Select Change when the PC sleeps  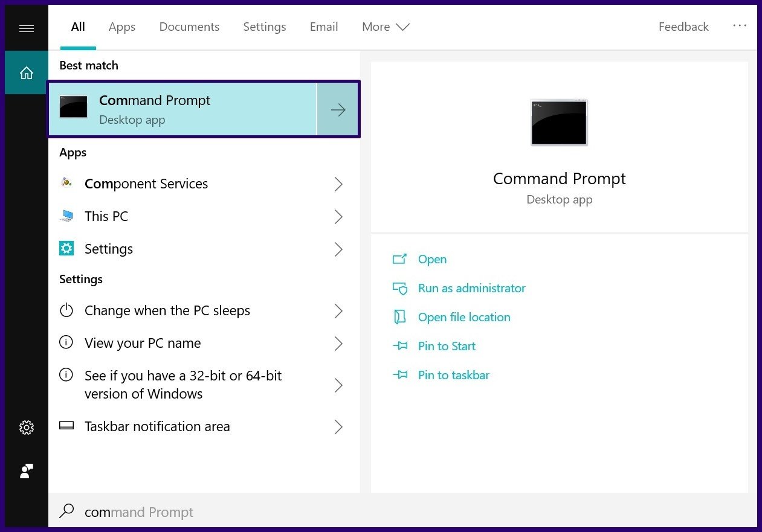(x=204, y=311)
